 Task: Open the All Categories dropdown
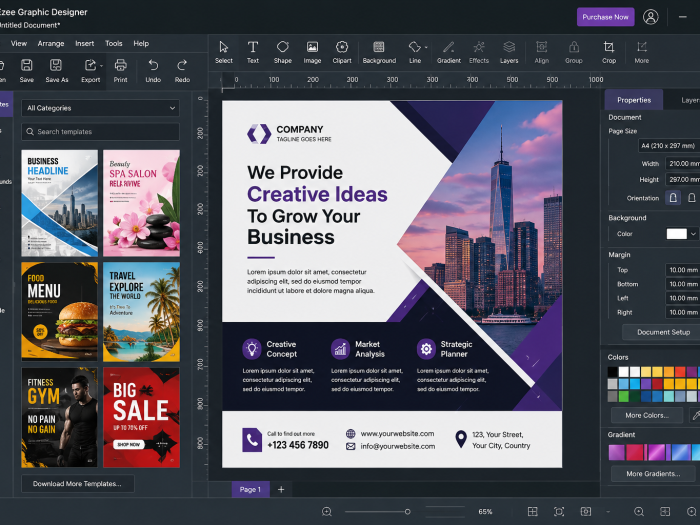100,108
